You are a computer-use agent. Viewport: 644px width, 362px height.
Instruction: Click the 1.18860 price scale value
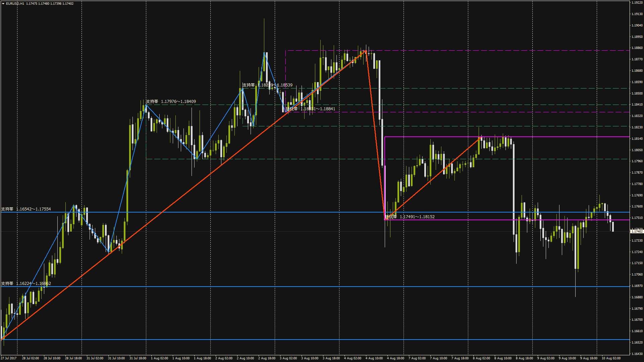[x=637, y=48]
